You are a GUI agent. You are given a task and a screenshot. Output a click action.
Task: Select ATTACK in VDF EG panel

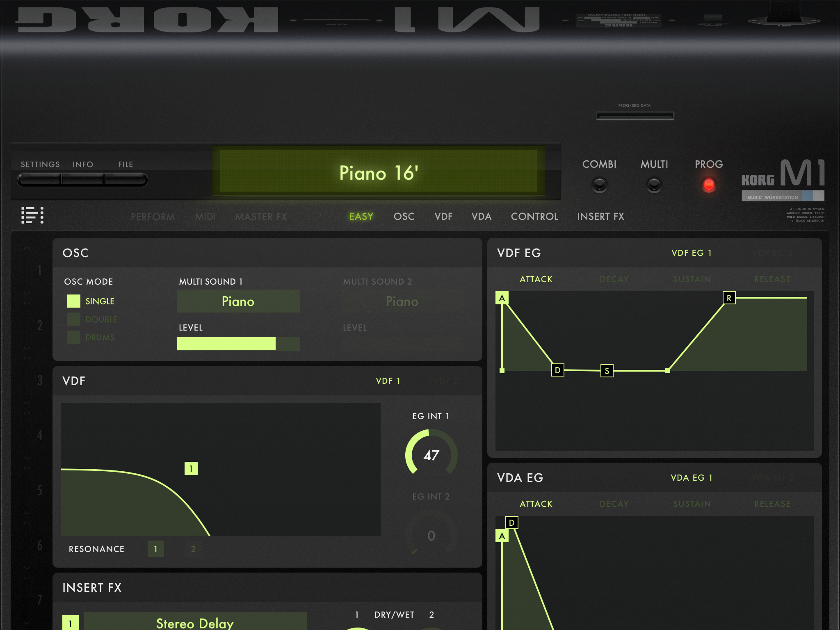pos(536,279)
